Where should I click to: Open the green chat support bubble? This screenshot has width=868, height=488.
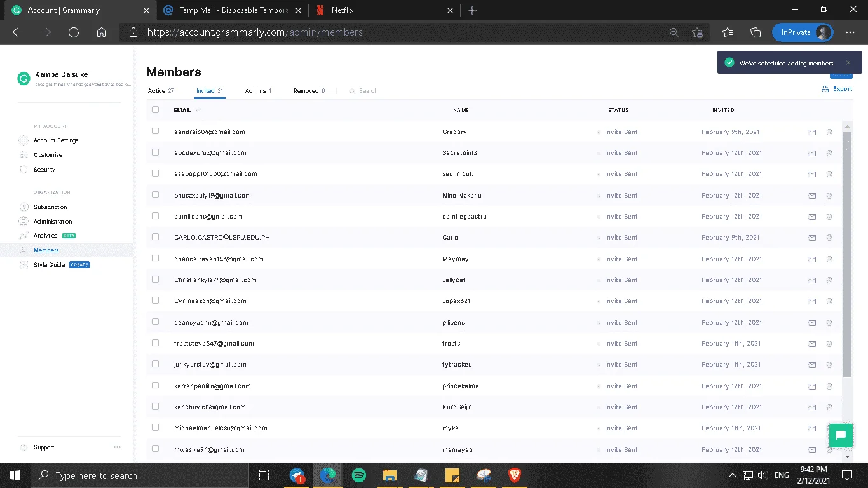(841, 435)
